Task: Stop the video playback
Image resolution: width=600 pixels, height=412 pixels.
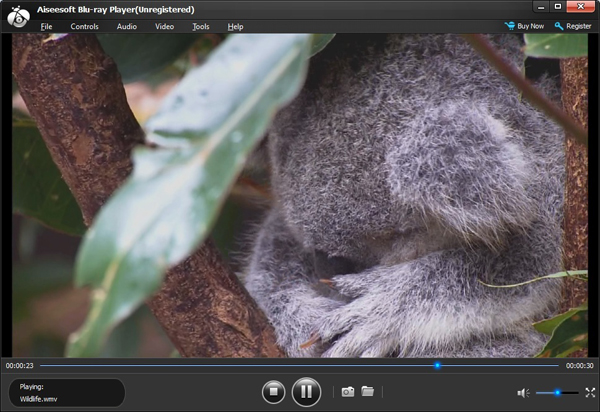Action: [x=273, y=392]
